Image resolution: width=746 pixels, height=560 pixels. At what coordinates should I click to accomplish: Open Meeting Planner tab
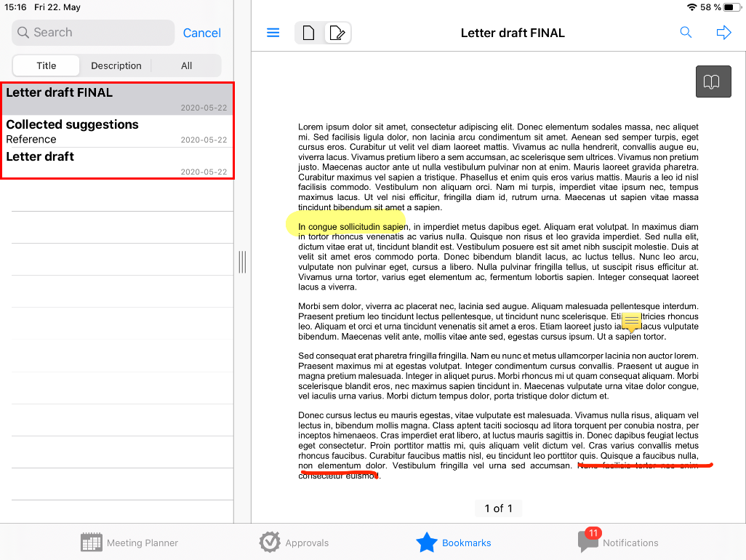[x=129, y=543]
